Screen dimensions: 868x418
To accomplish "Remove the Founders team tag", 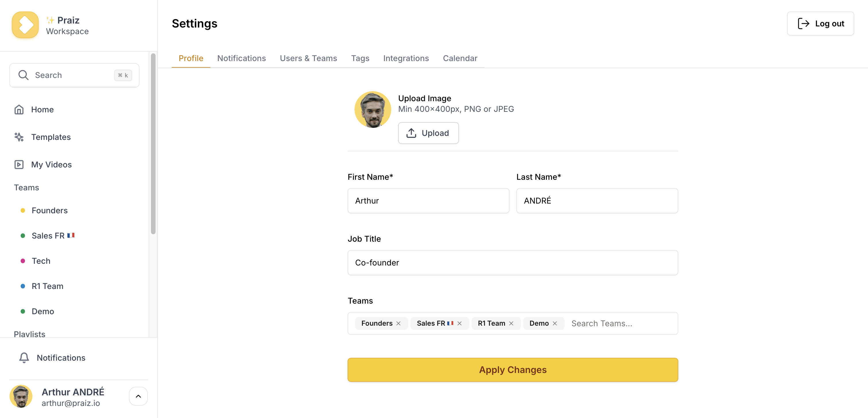I will click(398, 323).
